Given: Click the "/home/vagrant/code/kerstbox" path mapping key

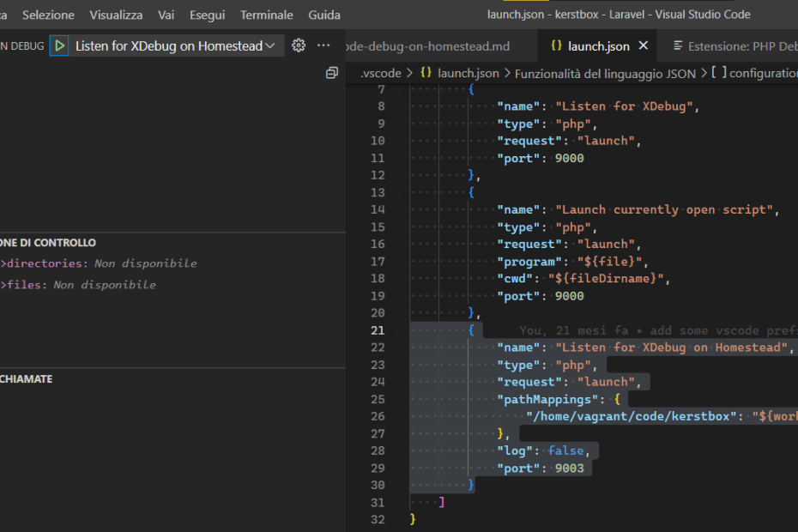Looking at the screenshot, I should pos(631,416).
